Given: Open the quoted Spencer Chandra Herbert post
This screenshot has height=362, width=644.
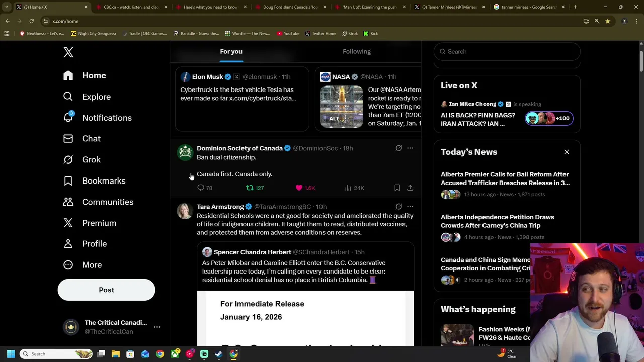Looking at the screenshot, I should tap(305, 294).
